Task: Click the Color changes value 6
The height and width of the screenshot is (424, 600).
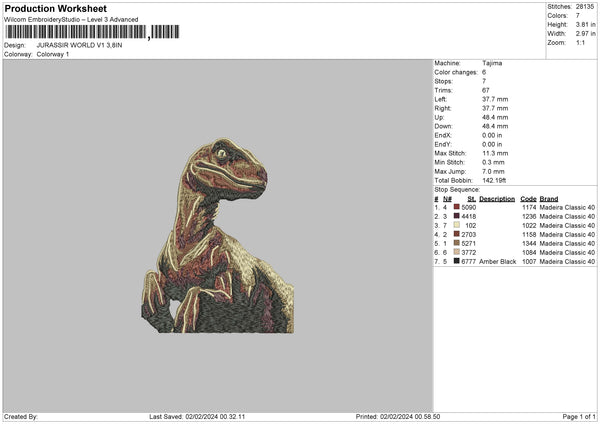Action: click(x=484, y=72)
